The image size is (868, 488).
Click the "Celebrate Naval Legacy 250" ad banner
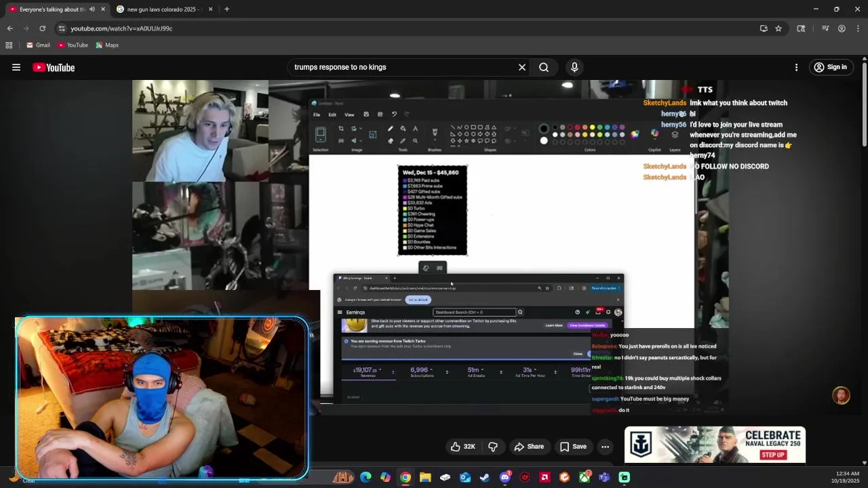[x=715, y=445]
